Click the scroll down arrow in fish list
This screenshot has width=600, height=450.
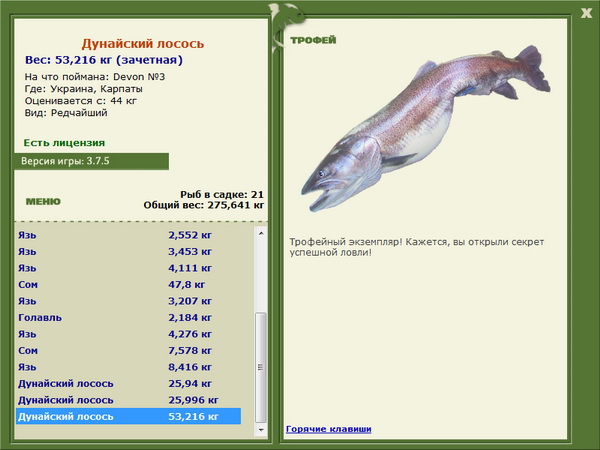261,430
